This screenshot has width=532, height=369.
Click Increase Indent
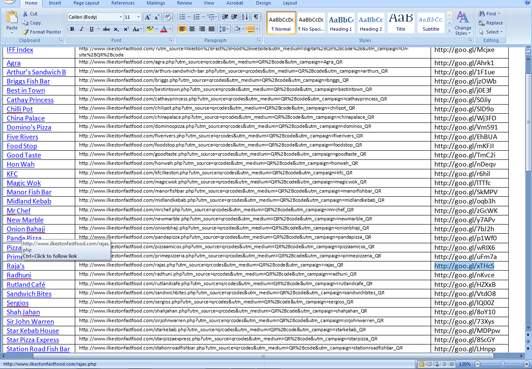point(234,17)
